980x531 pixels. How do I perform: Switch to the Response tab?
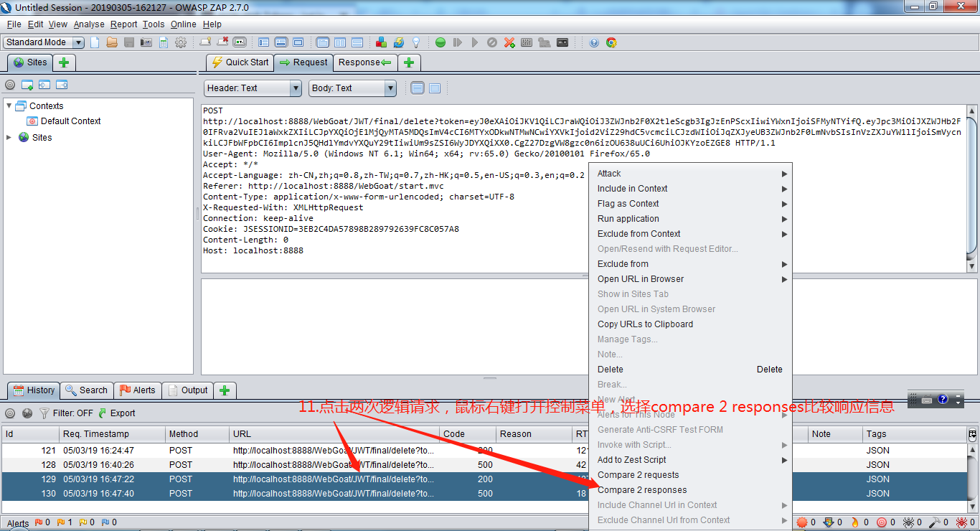365,62
